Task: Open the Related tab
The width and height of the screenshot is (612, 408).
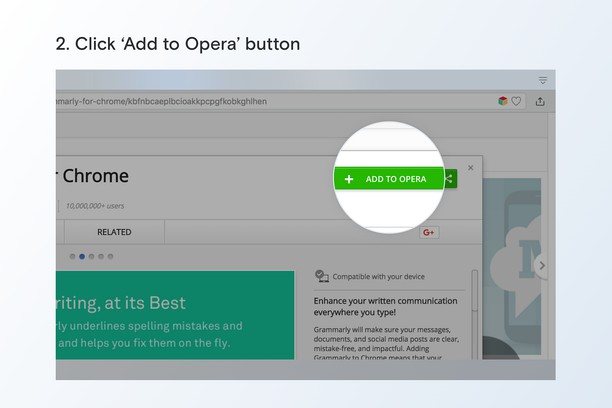Action: click(x=114, y=232)
